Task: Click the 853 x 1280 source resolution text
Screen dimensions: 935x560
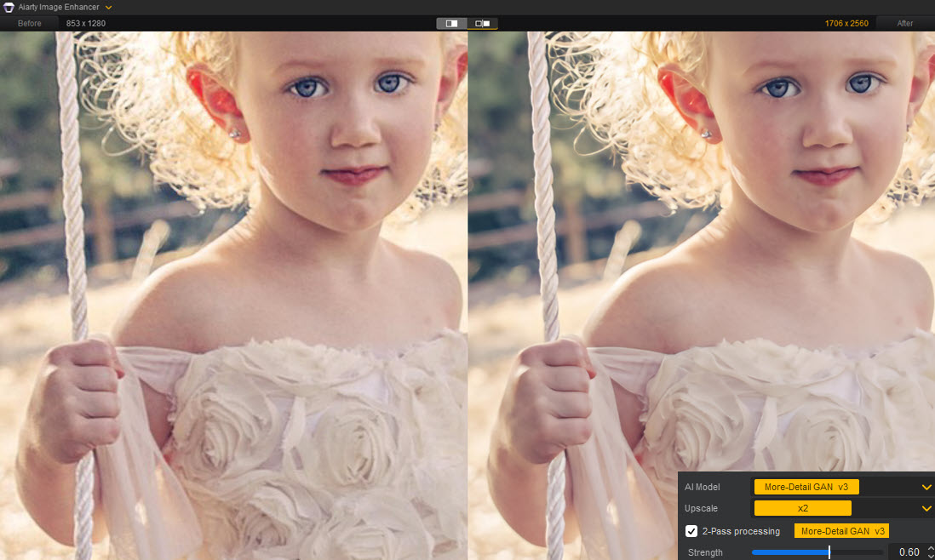Action: (86, 23)
